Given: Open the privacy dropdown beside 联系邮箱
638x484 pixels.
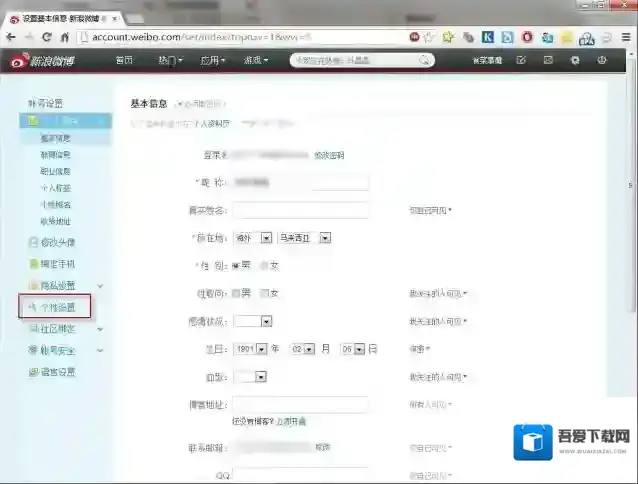Looking at the screenshot, I should pyautogui.click(x=430, y=448).
